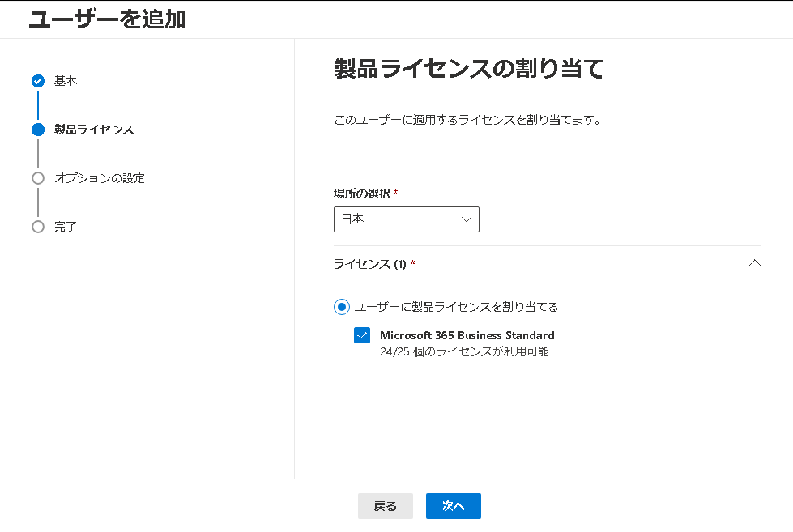Image resolution: width=793 pixels, height=532 pixels.
Task: Click the 24/25 個のライセンスが利用可能 text
Action: (x=464, y=351)
